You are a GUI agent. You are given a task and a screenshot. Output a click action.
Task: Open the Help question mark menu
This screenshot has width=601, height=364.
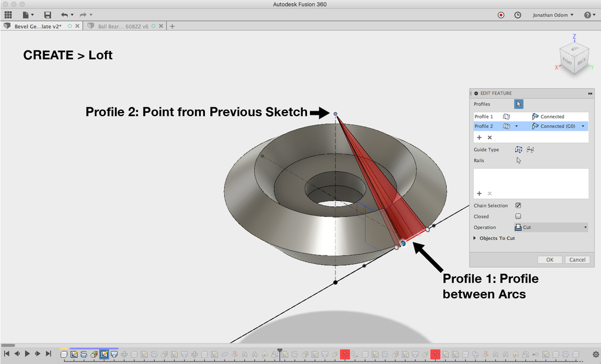[x=589, y=15]
